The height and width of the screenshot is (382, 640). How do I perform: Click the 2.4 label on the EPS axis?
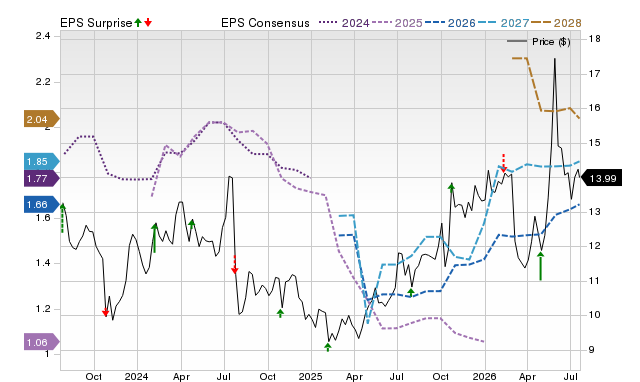click(x=43, y=36)
